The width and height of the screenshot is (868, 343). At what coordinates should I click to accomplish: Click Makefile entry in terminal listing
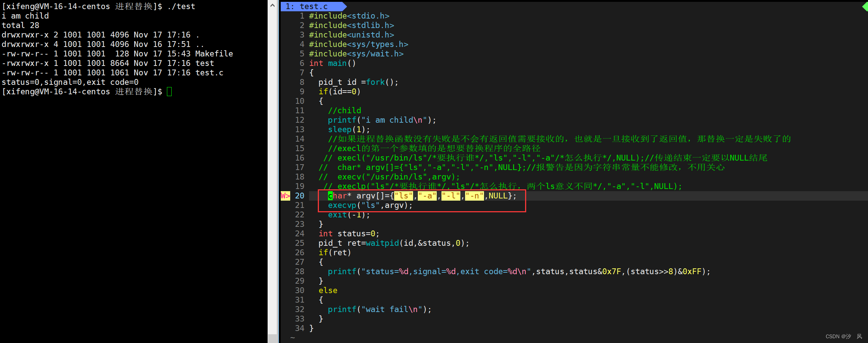coord(214,54)
